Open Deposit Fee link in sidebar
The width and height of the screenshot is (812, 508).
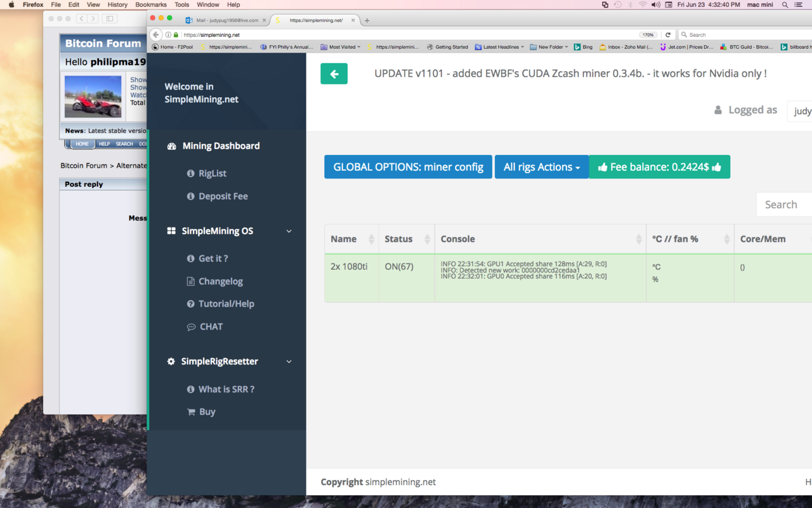point(223,196)
